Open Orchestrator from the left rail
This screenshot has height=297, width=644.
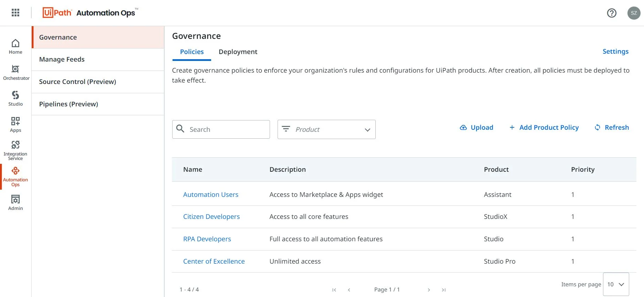(x=16, y=73)
